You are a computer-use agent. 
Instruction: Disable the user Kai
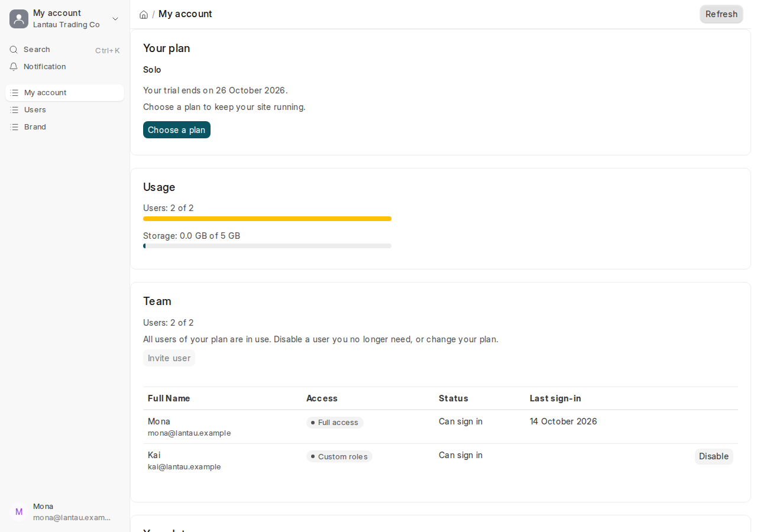[x=714, y=456]
